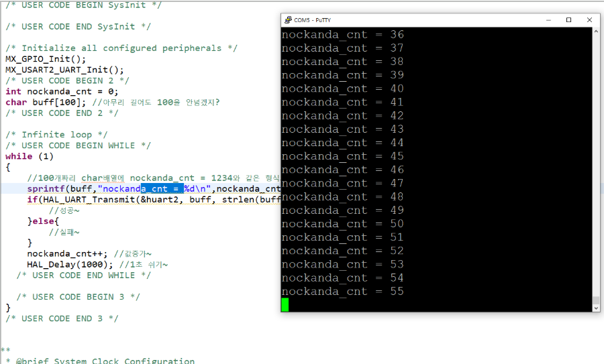Click 'char buff[100];' declaration
This screenshot has width=604, height=364.
point(46,103)
